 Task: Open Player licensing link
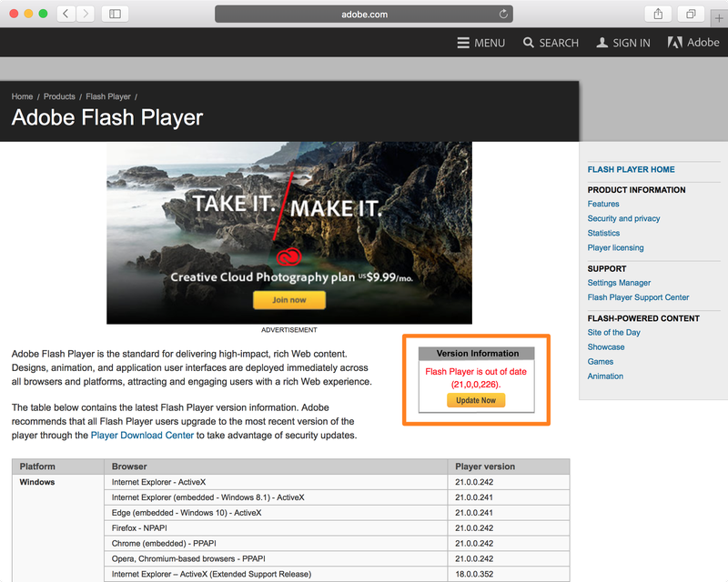click(x=616, y=247)
